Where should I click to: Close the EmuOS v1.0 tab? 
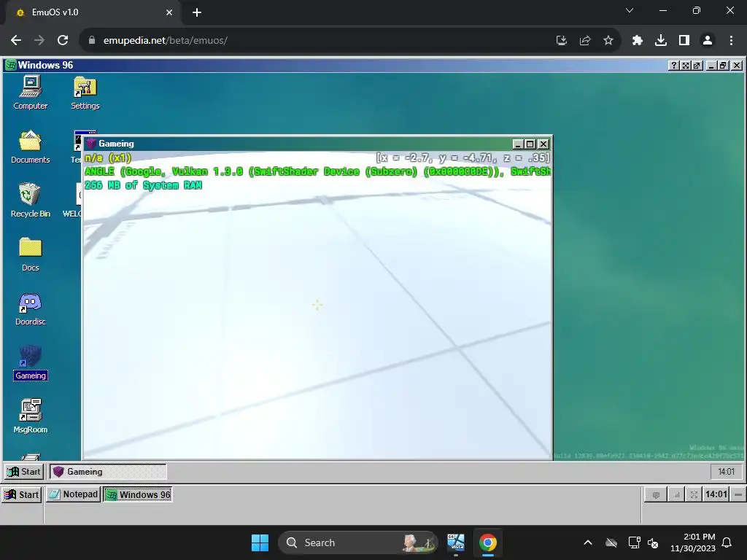(x=169, y=12)
